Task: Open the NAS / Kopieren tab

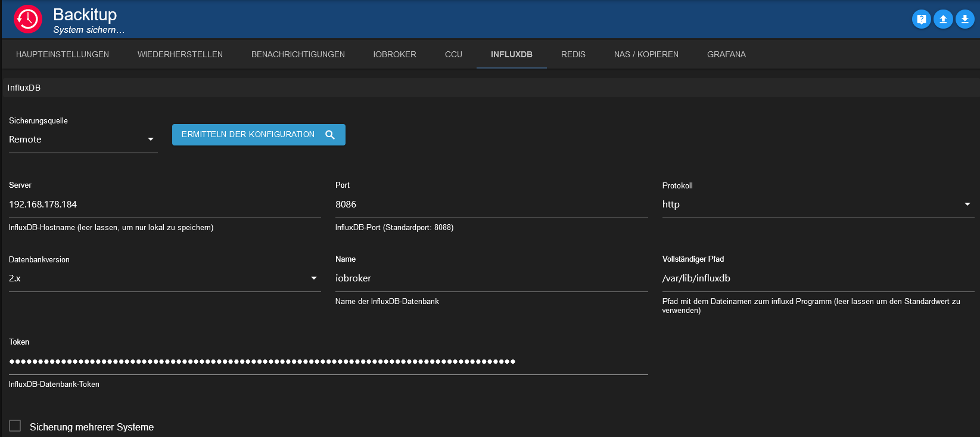Action: click(x=646, y=54)
